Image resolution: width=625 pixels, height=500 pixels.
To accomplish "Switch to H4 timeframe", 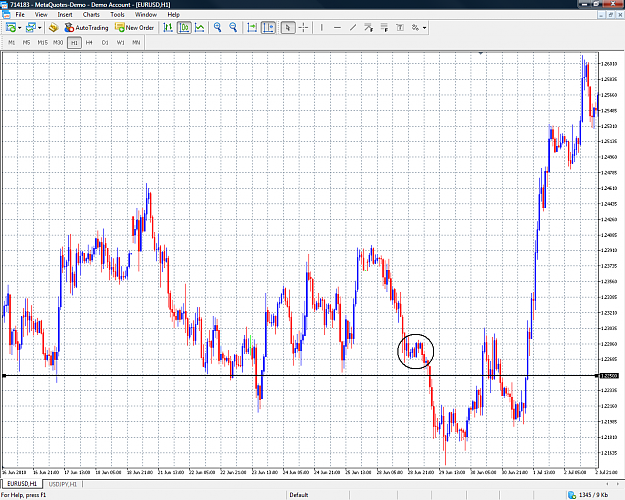I will [89, 42].
